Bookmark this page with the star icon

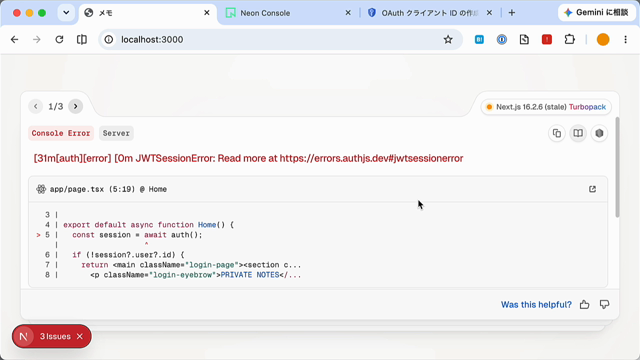[x=448, y=40]
